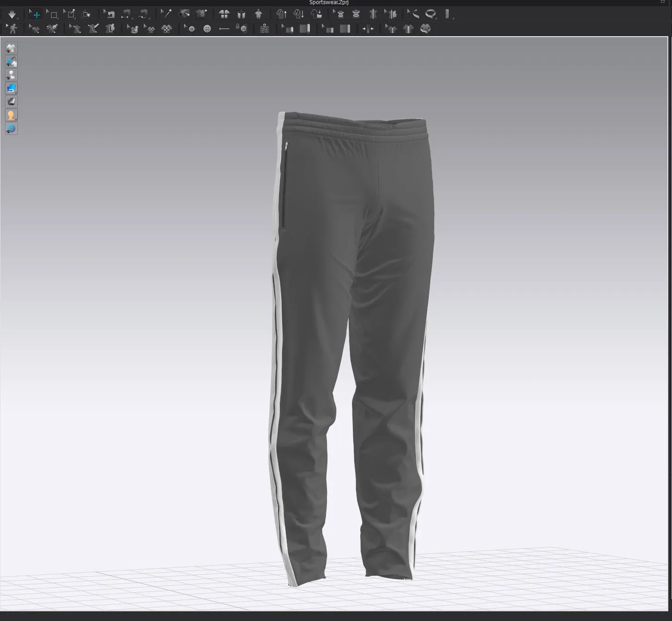Image resolution: width=672 pixels, height=621 pixels.
Task: Click the Pinch tool with inward arrows
Action: (368, 29)
